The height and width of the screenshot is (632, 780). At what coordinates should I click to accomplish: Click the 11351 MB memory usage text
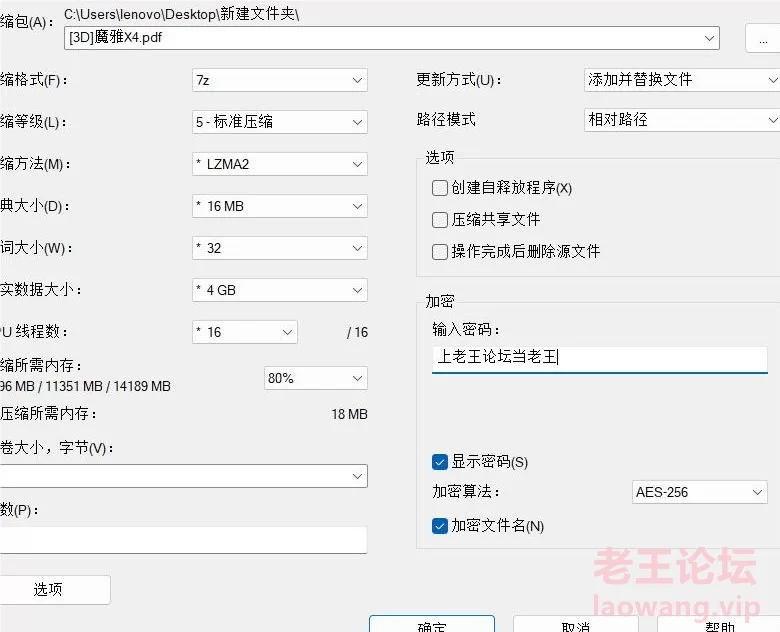tap(74, 386)
